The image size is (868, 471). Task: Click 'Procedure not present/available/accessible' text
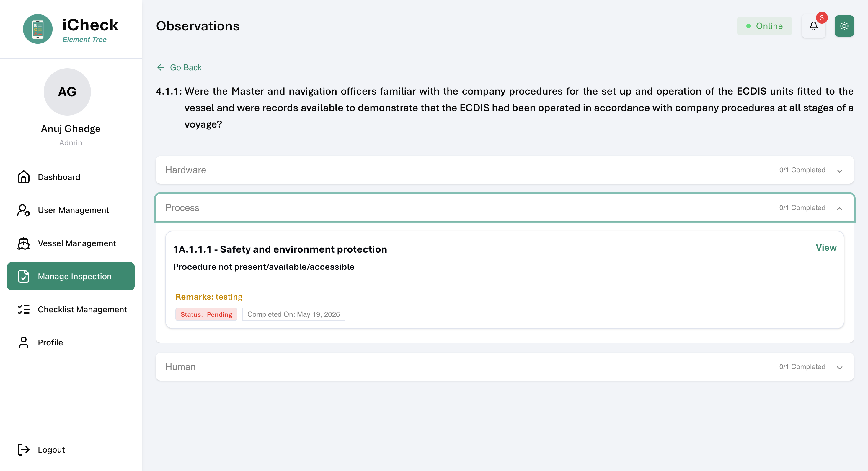(264, 267)
